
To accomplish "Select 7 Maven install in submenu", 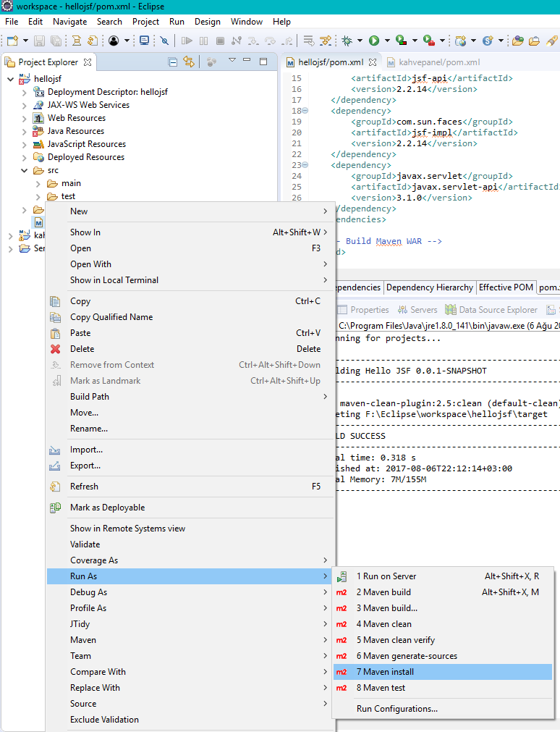I will (x=443, y=672).
